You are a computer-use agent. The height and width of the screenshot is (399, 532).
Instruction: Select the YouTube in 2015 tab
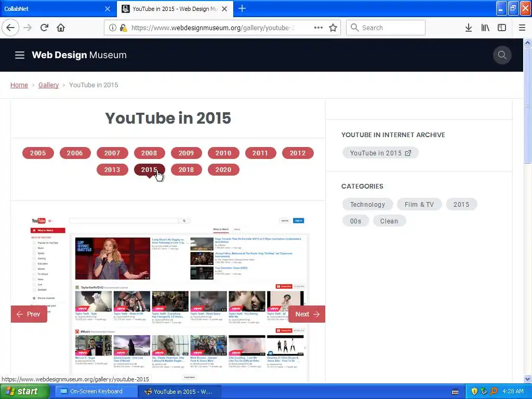[175, 9]
